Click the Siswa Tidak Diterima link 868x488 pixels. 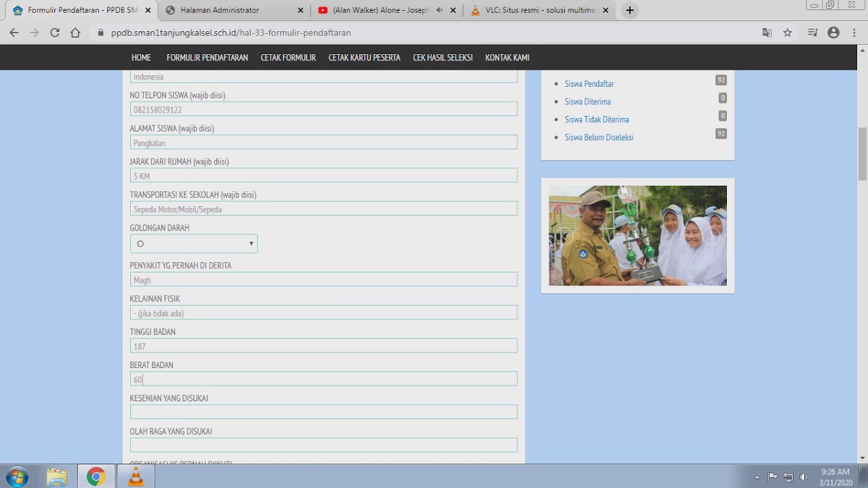point(597,119)
